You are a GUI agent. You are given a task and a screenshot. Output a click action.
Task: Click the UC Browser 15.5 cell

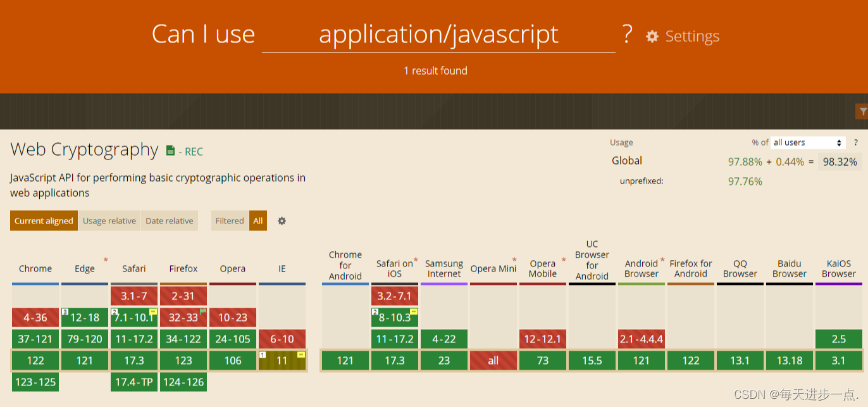click(x=592, y=360)
